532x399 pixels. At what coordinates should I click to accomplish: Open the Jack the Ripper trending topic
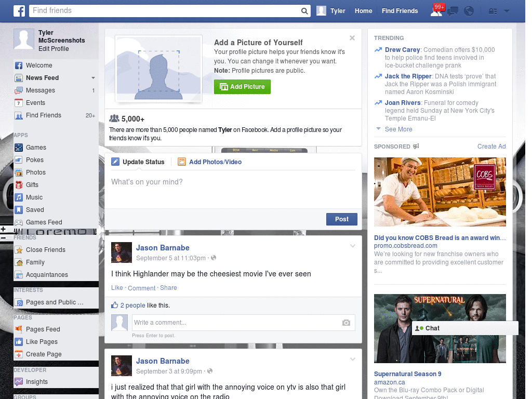(408, 76)
